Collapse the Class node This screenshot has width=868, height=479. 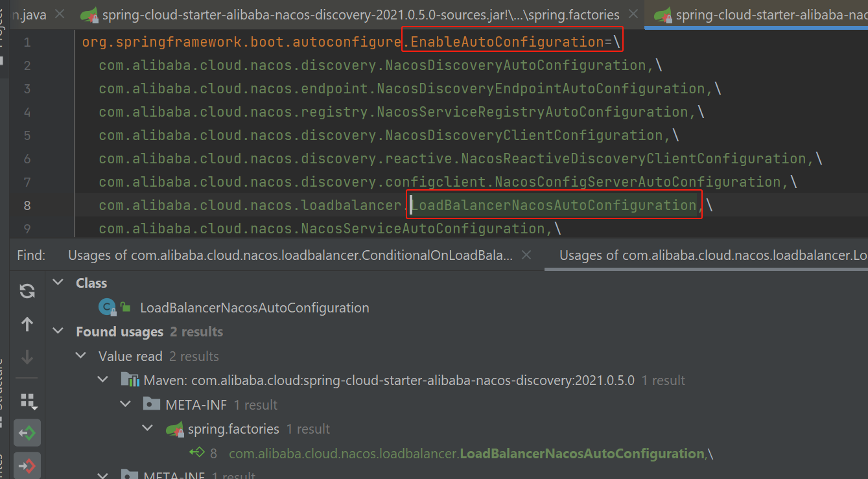59,283
